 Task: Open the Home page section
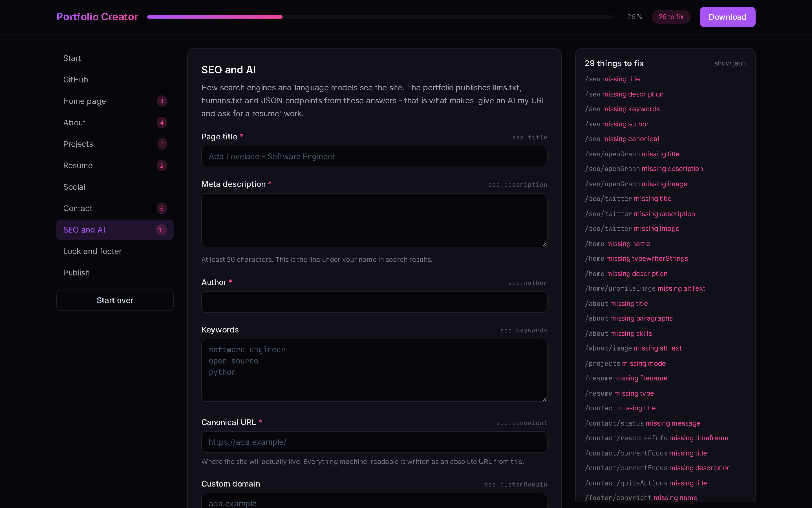[x=115, y=101]
